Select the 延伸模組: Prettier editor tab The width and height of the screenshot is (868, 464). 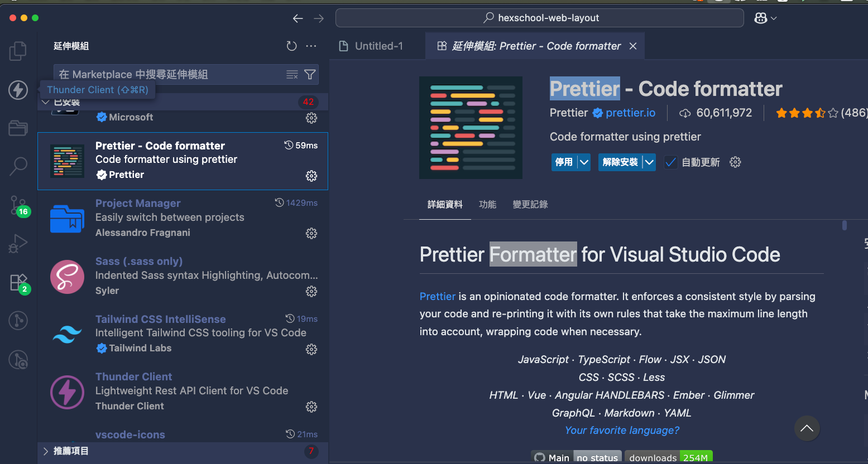(x=536, y=46)
